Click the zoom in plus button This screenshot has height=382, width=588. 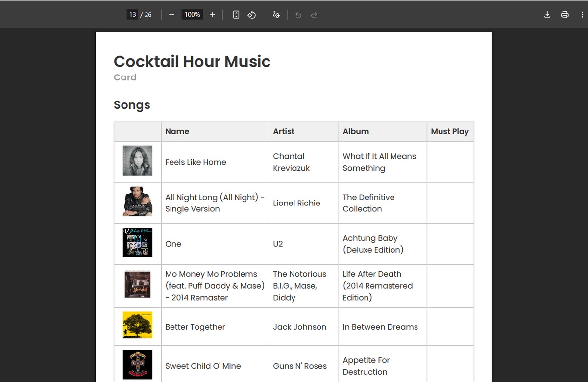pos(212,15)
